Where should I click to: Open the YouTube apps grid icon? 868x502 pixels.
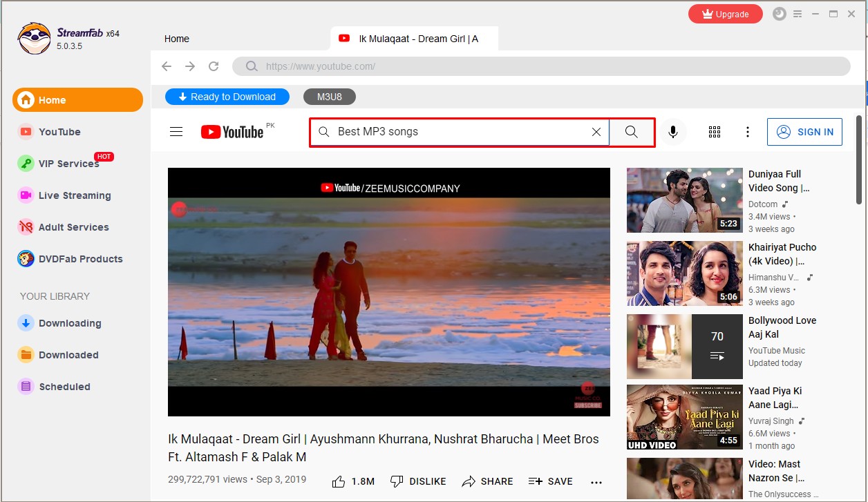[715, 132]
